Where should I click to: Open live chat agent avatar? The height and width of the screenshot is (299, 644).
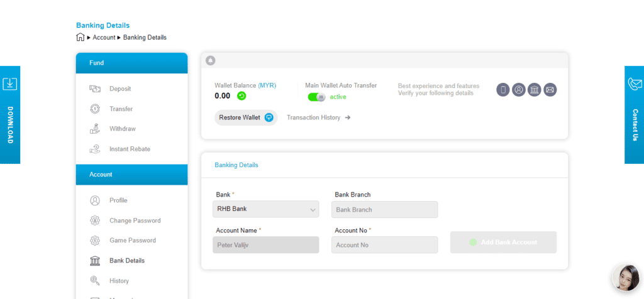[x=626, y=278]
